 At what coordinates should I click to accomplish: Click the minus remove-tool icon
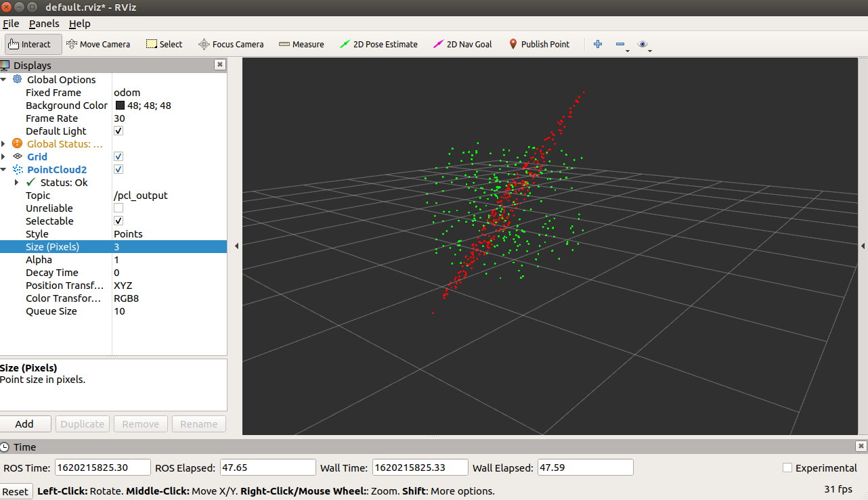620,44
